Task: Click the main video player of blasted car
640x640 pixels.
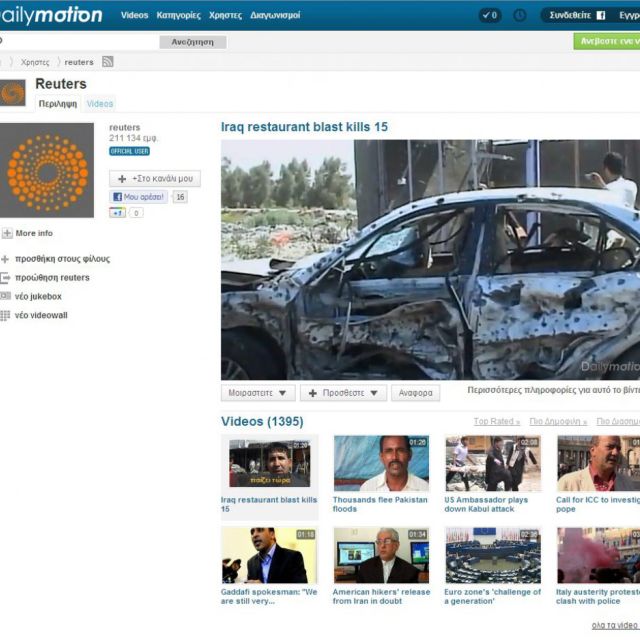Action: (430, 260)
